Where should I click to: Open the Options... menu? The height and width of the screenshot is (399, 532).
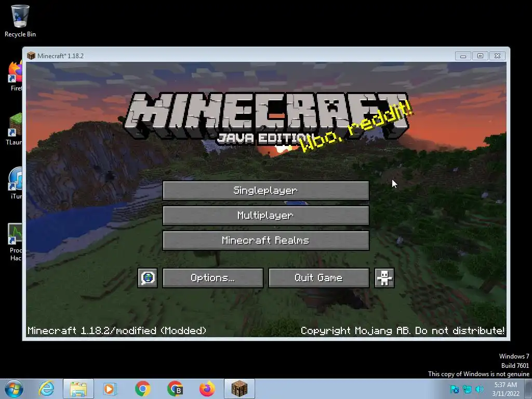coord(212,278)
